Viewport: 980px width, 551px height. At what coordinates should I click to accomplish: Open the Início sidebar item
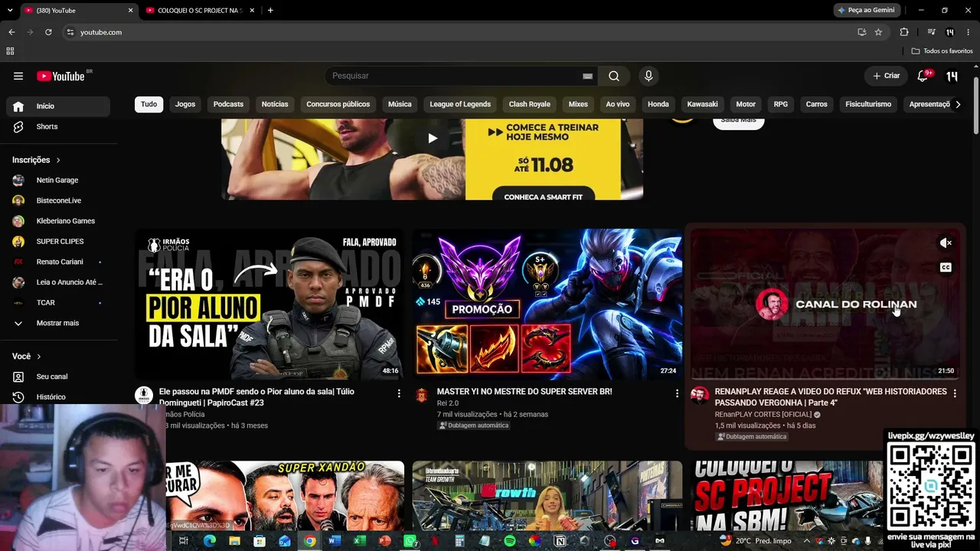click(58, 106)
